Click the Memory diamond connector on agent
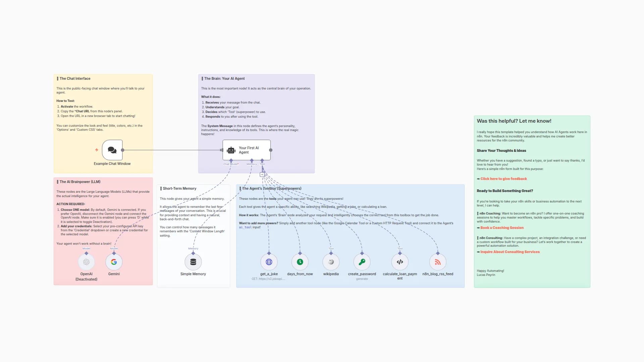The height and width of the screenshot is (362, 644). tap(252, 161)
